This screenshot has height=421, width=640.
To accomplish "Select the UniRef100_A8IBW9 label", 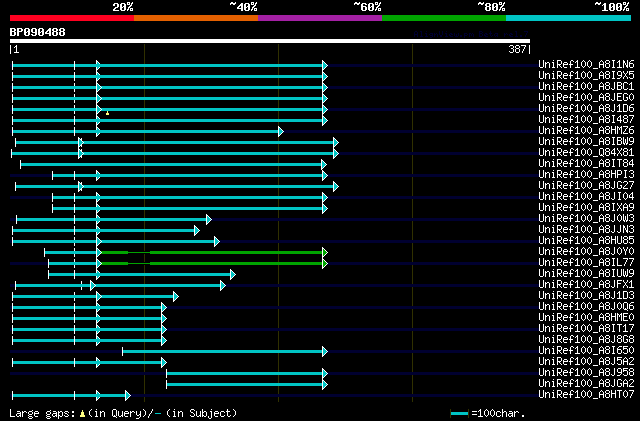I will tap(586, 142).
